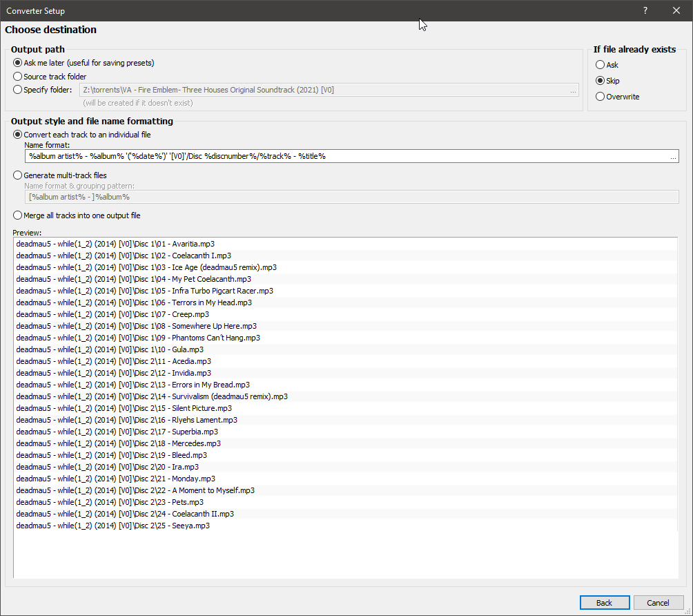Choose Overwrite for existing files

(600, 97)
